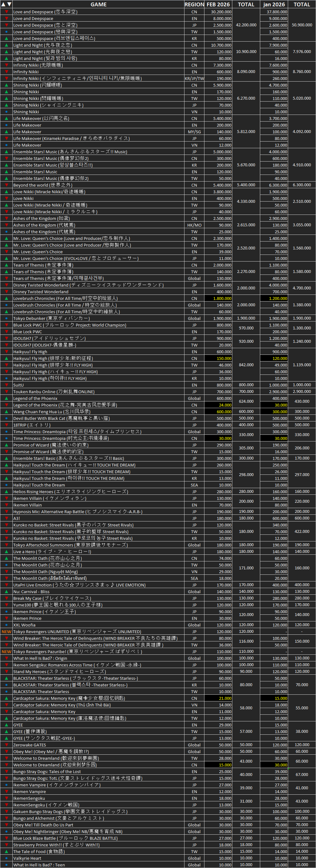Viewport: 316px width, 868px height.
Task: Click green up arrow beside Wang Chuan Feng Hua Lu
Action: 6,412
